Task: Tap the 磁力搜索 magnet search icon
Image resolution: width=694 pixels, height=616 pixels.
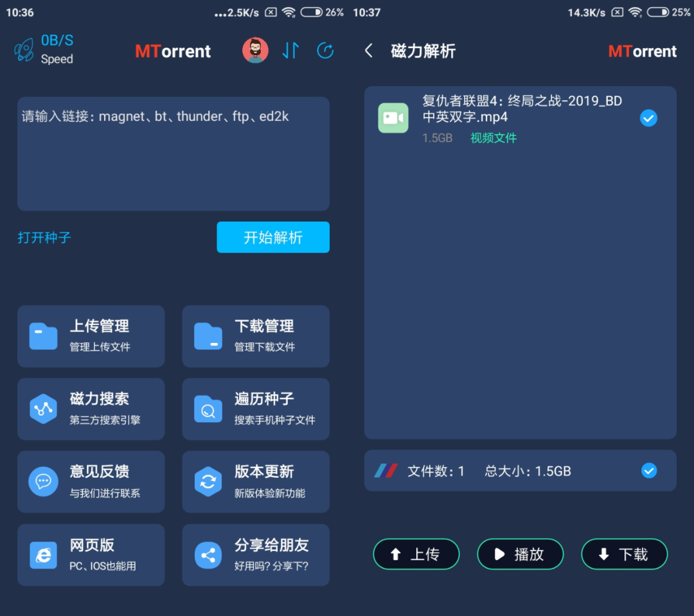Action: 43,409
